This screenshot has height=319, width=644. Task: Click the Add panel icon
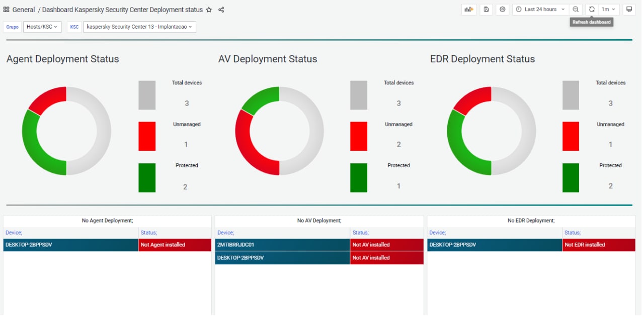(469, 10)
